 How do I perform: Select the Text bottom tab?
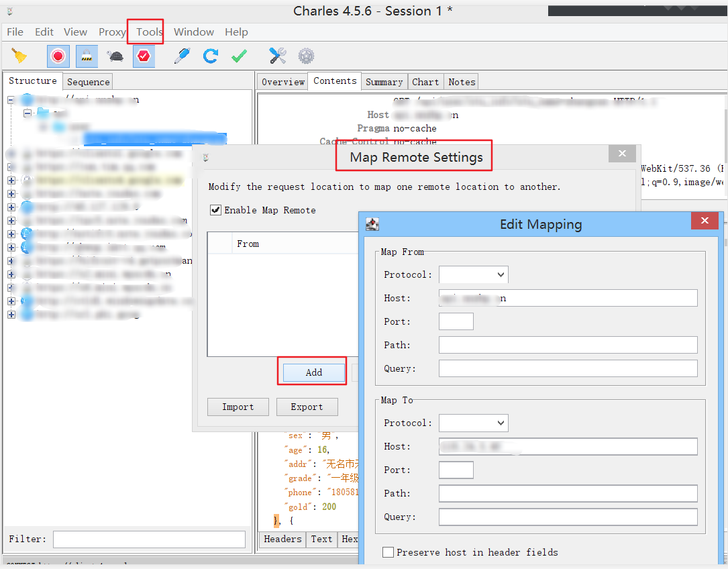pyautogui.click(x=321, y=539)
